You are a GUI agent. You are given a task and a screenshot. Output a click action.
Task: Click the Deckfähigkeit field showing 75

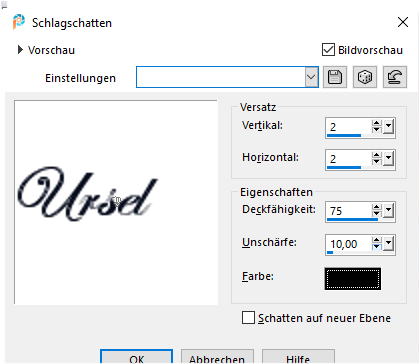[x=349, y=210]
